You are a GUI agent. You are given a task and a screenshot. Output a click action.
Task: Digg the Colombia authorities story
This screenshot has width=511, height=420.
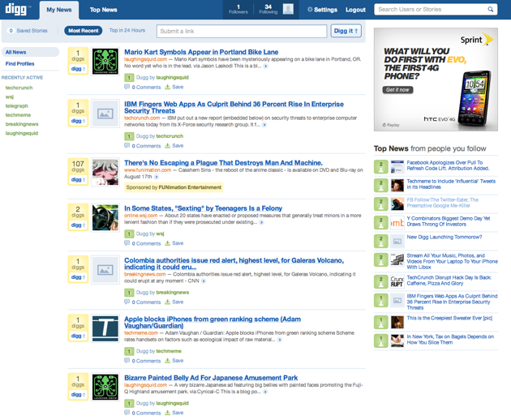(x=78, y=277)
